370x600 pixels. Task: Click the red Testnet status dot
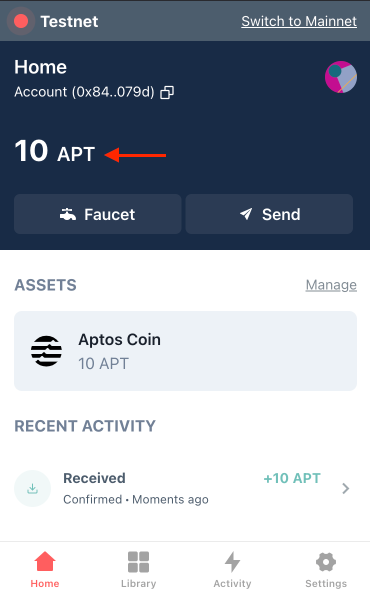[21, 21]
